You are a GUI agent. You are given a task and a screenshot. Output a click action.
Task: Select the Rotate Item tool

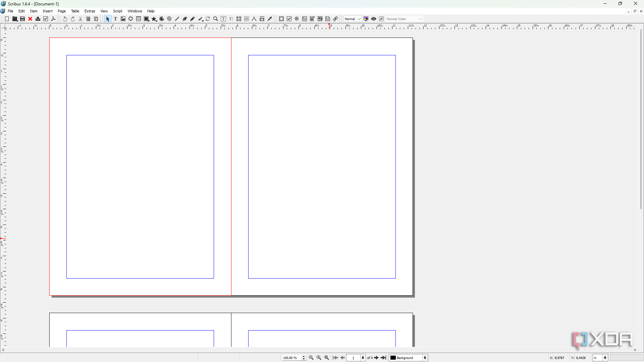pos(208,19)
